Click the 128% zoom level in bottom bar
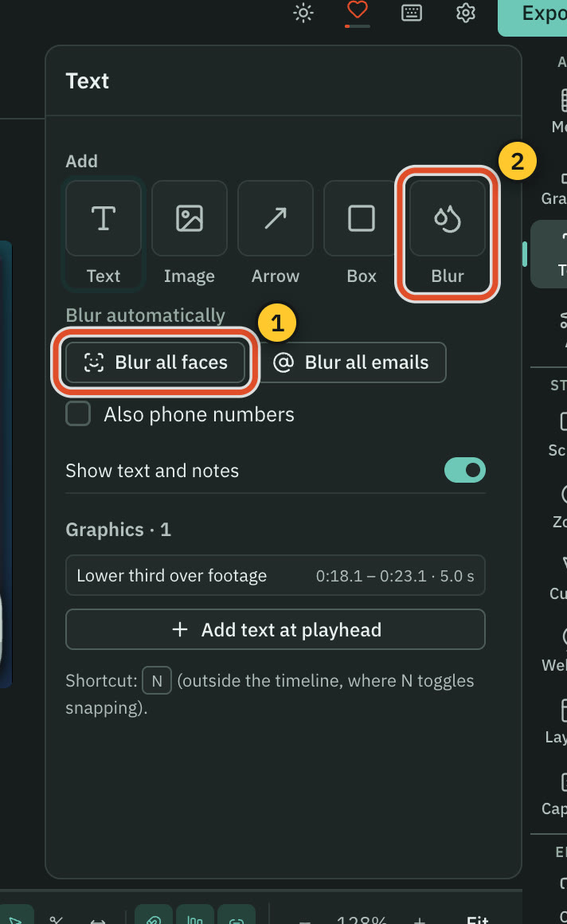The image size is (567, 924). point(362,919)
